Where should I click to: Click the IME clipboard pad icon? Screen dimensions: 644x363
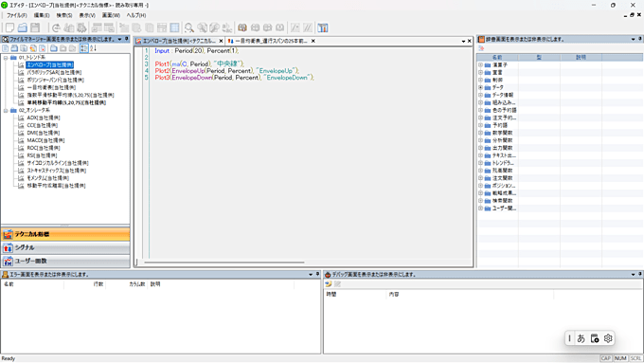(595, 338)
